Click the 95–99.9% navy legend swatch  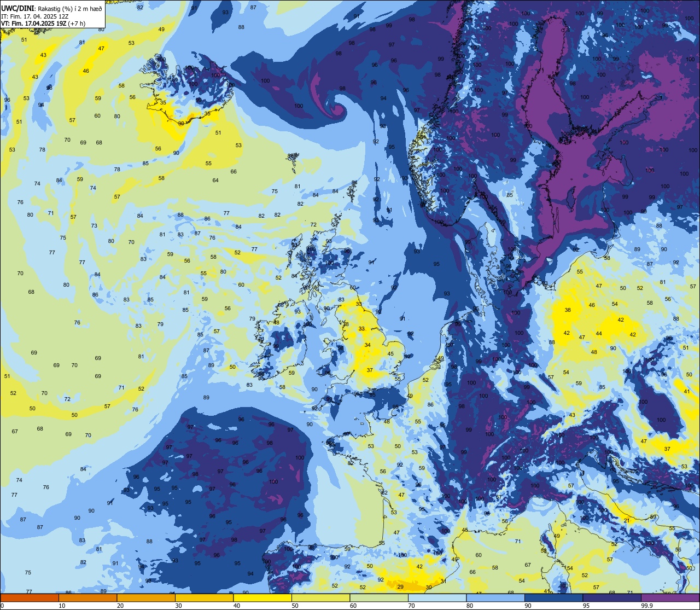[612, 597]
